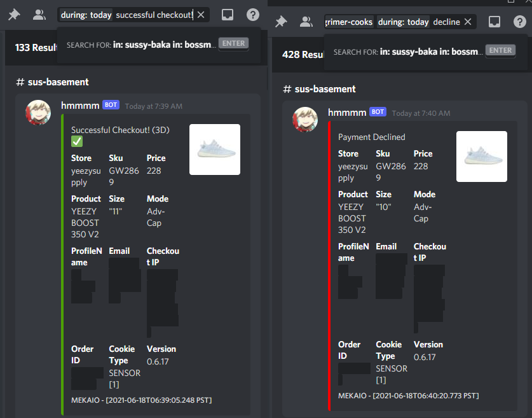The height and width of the screenshot is (418, 532).
Task: Click BOT tag on 7:40 AM message
Action: pyautogui.click(x=378, y=112)
